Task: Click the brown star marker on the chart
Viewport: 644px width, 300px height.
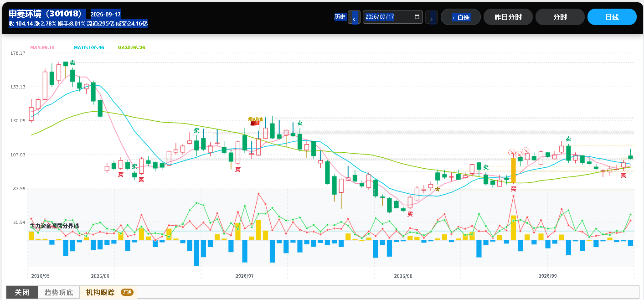Action: tap(438, 189)
